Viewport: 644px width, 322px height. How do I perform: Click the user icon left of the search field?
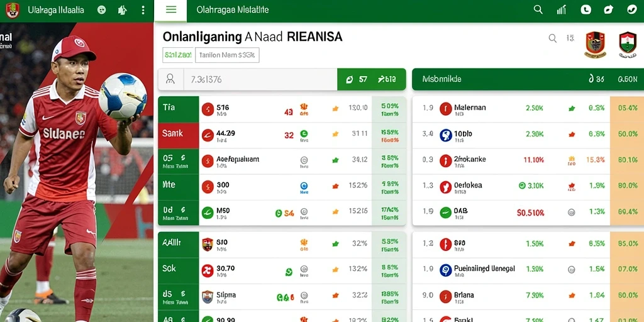(170, 79)
